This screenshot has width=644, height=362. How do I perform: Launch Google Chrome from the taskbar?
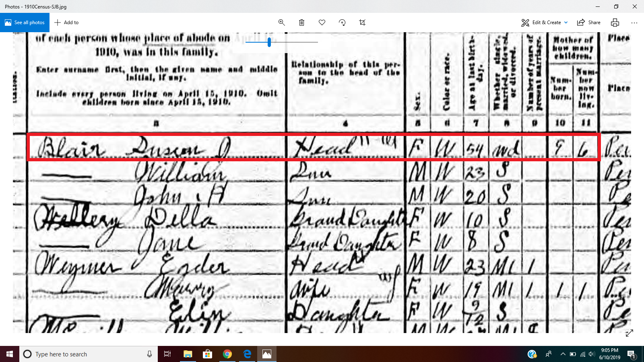coord(227,354)
